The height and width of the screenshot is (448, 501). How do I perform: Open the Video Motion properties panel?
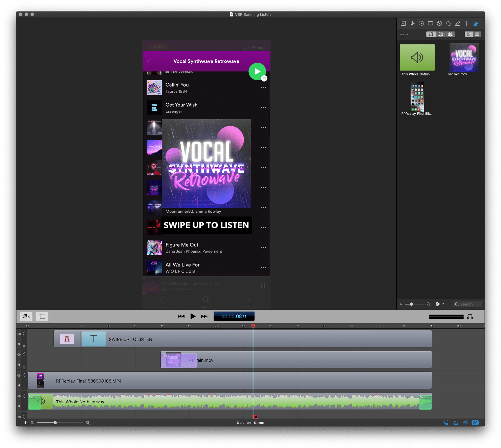pyautogui.click(x=421, y=23)
